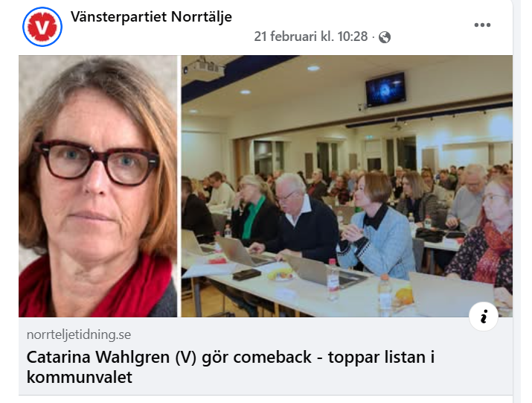Open the post timestamp 21 februari kl. 10:28
This screenshot has height=403, width=532.
311,37
